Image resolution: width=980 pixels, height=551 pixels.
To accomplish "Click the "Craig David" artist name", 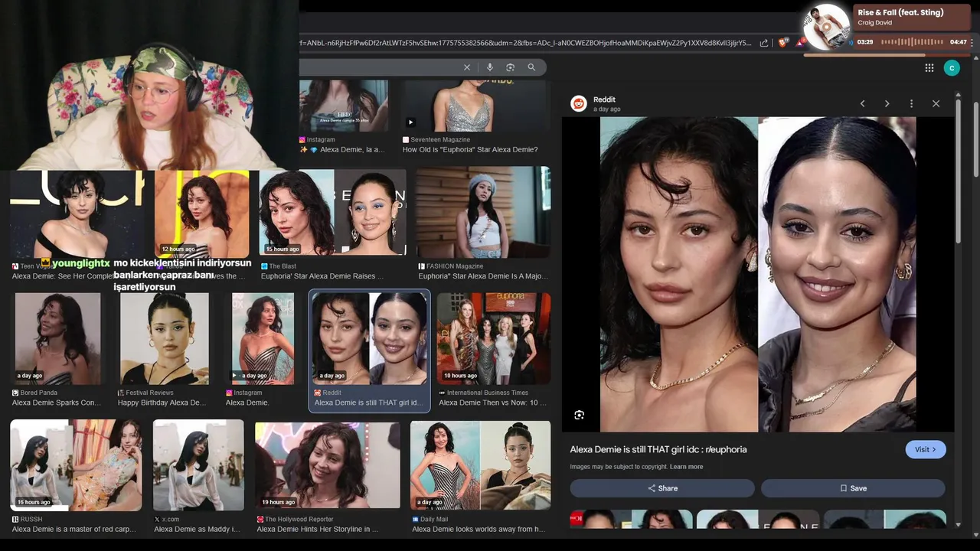I will (874, 23).
